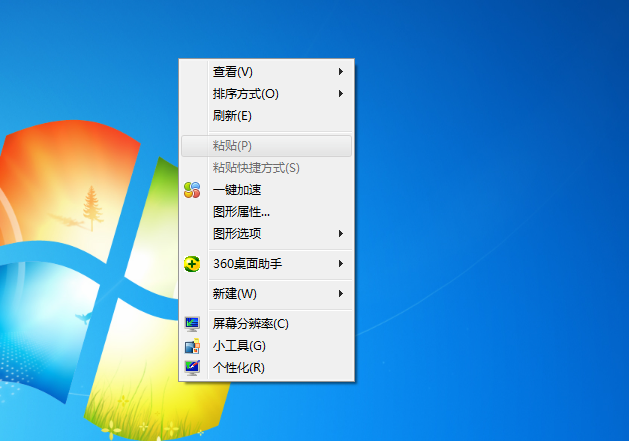Click the 粘贴(P) menu entry

[266, 146]
